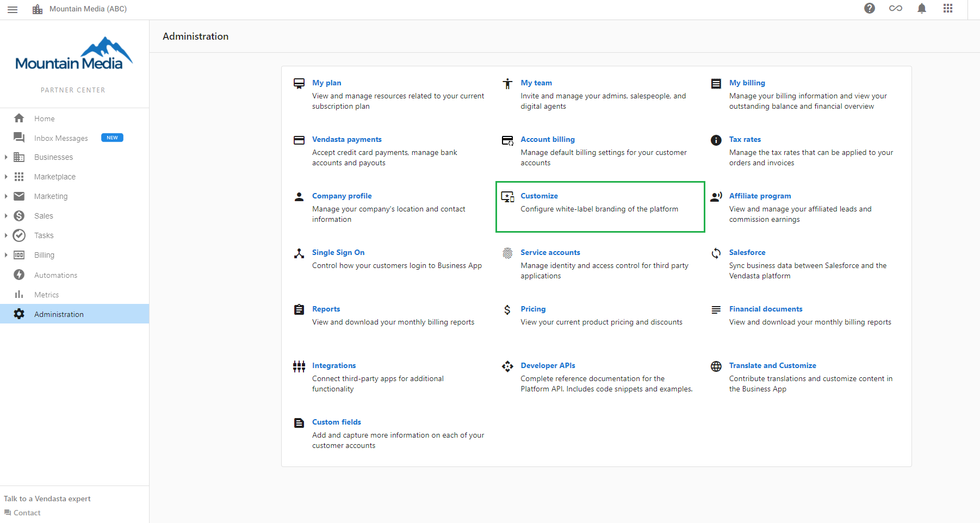Select Metrics in the sidebar
The image size is (980, 523).
[x=75, y=294]
